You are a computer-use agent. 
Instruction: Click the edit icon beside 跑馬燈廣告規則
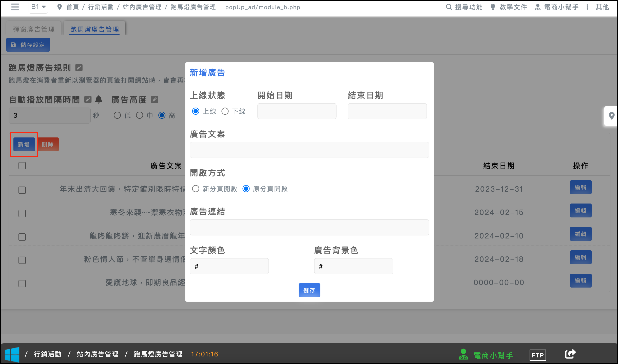point(79,68)
